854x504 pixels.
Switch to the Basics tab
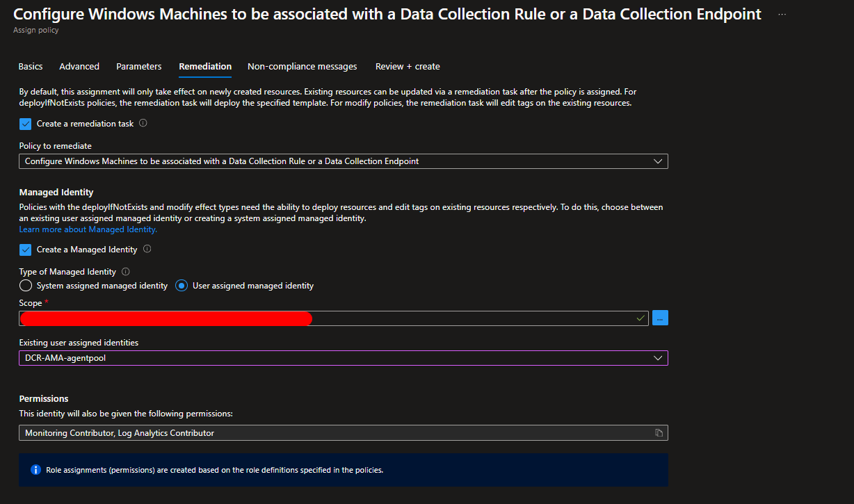point(31,67)
